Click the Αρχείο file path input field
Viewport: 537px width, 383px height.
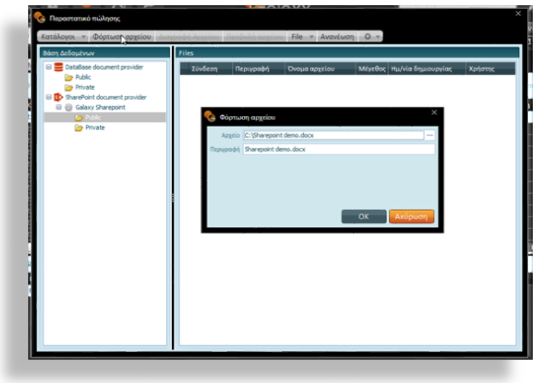click(x=334, y=135)
